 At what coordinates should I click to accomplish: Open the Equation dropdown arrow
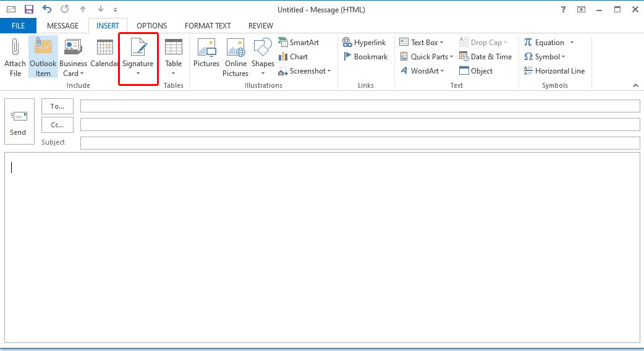[x=572, y=42]
